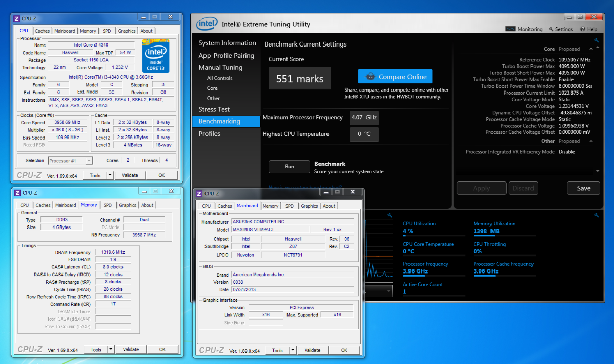614x364 pixels.
Task: Click the NB Frequency 3958.7 MHz field
Action: (x=144, y=235)
